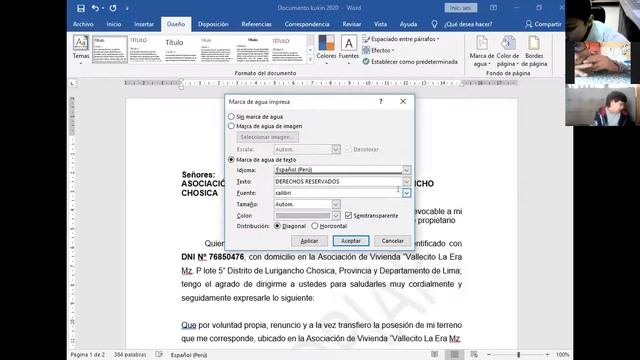This screenshot has width=640, height=360.
Task: Open the Archivo tab
Action: click(83, 24)
